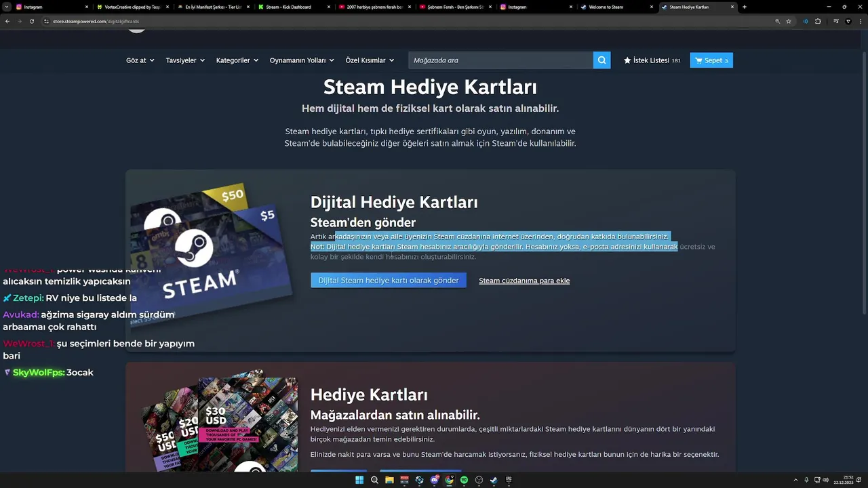Click the address bar URL
Image resolution: width=868 pixels, height=488 pixels.
click(96, 22)
